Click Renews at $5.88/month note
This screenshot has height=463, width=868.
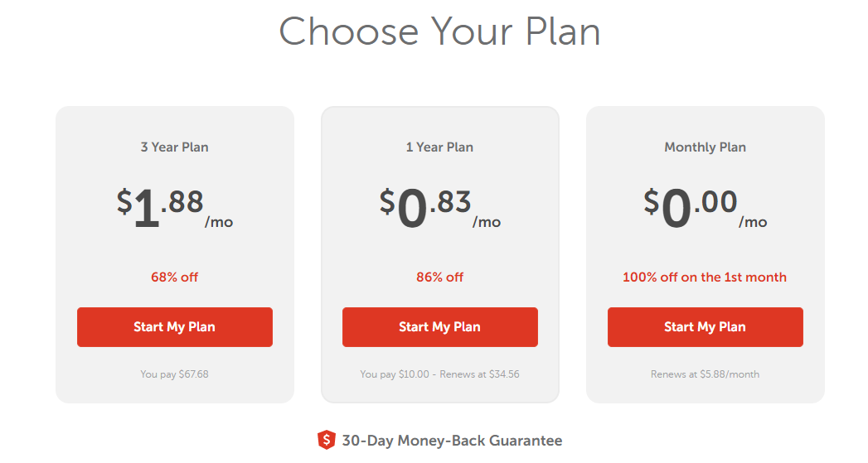tap(705, 374)
